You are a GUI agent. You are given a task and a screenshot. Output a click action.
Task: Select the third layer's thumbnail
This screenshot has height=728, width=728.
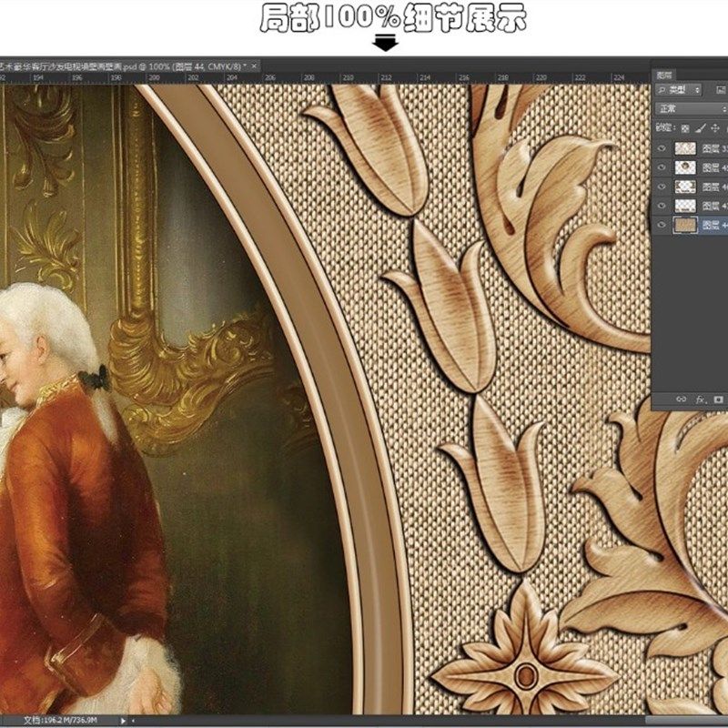(685, 187)
